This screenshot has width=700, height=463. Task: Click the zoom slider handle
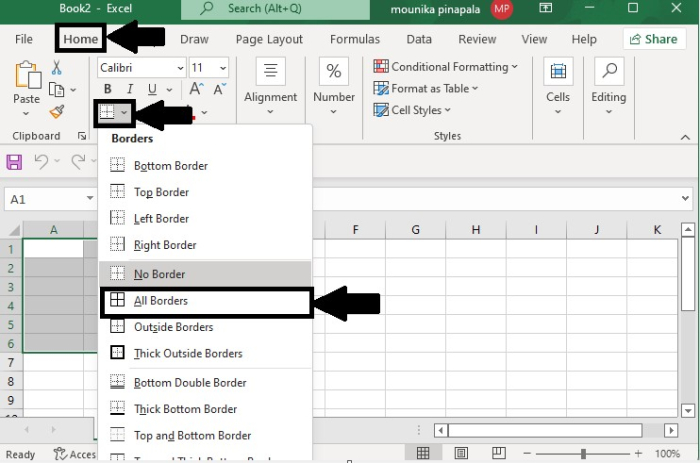tap(583, 454)
